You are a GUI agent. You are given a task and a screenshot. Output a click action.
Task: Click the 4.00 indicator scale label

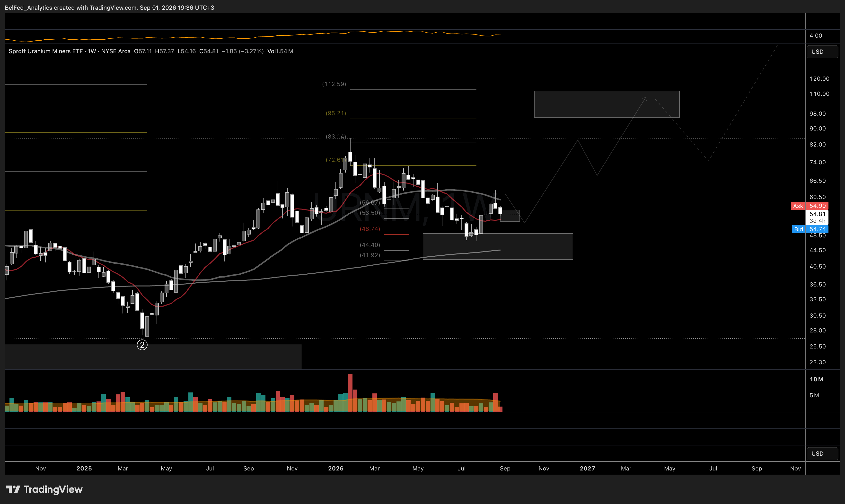816,36
